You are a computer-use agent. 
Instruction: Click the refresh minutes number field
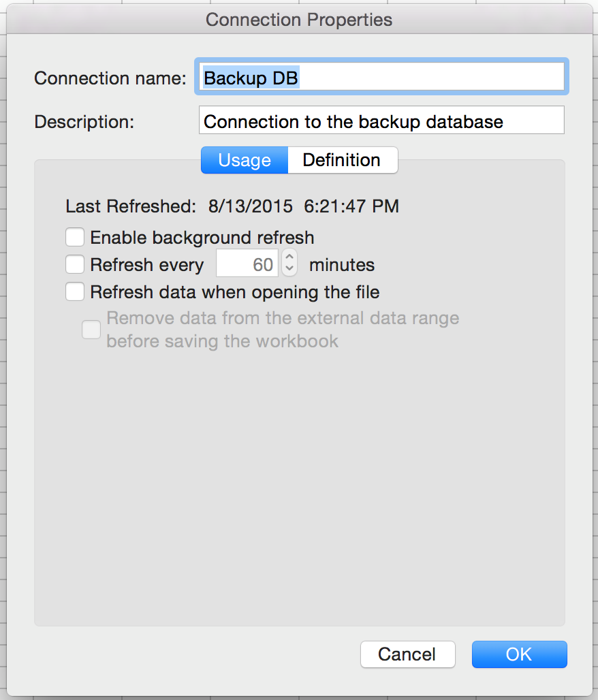(x=247, y=264)
